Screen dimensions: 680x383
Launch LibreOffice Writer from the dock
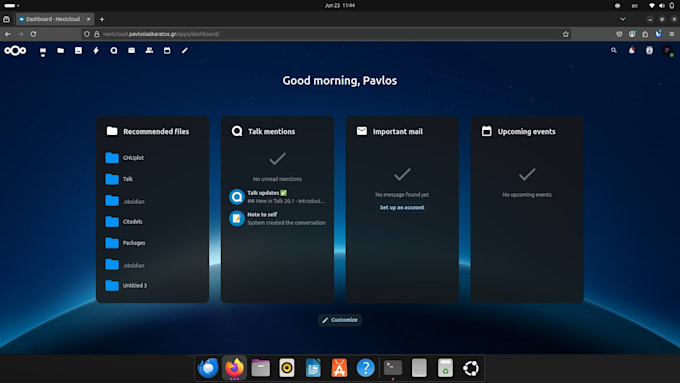click(x=313, y=368)
